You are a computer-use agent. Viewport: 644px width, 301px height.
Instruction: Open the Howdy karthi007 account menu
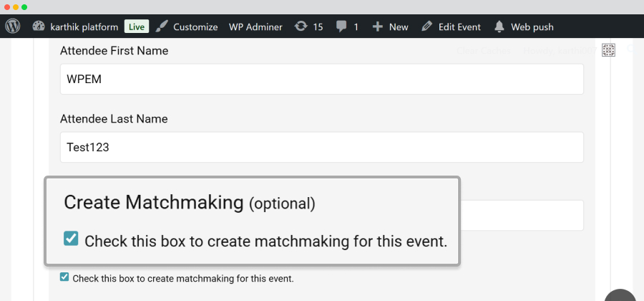(560, 51)
